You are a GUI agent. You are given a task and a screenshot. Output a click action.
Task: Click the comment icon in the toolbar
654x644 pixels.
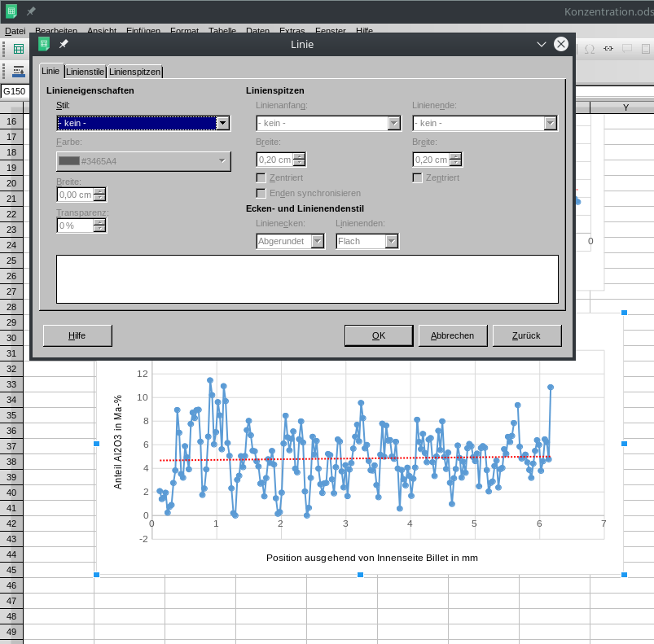pos(627,49)
